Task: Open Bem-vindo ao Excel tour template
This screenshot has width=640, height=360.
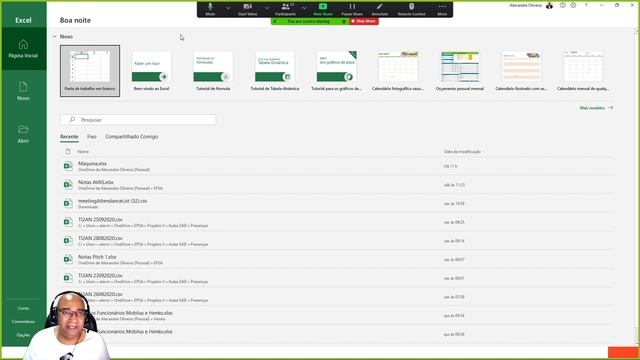Action: [151, 71]
